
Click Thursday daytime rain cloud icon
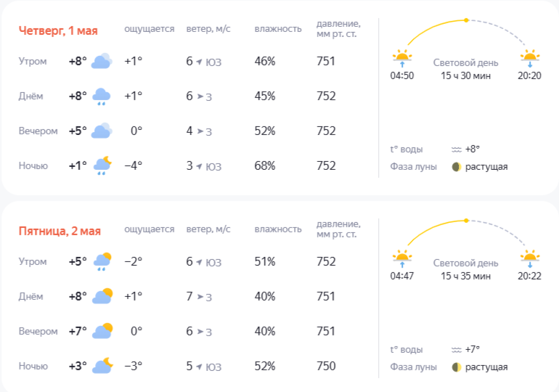(101, 97)
